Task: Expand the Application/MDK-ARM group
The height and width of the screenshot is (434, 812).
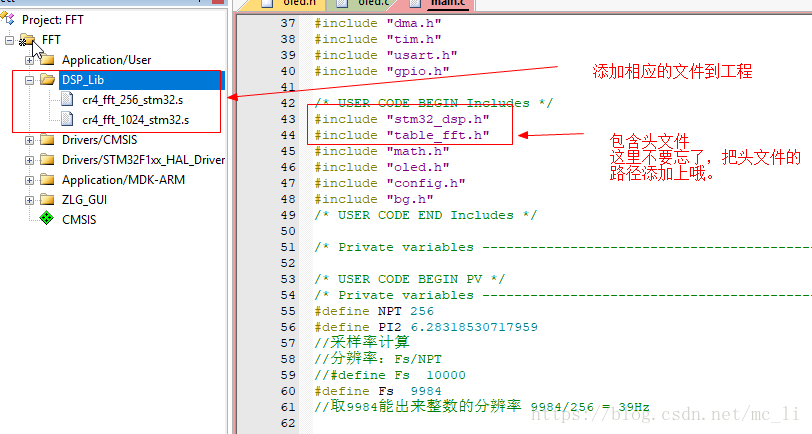Action: (30, 180)
